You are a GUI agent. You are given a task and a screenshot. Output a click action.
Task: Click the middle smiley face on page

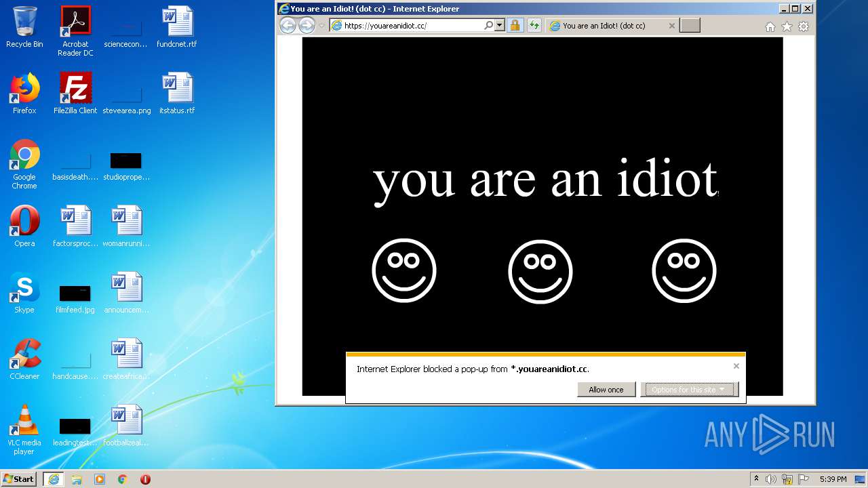(540, 272)
